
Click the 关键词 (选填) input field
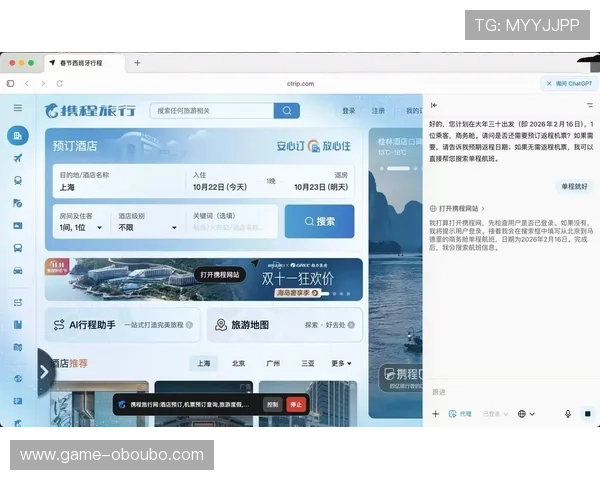[232, 222]
